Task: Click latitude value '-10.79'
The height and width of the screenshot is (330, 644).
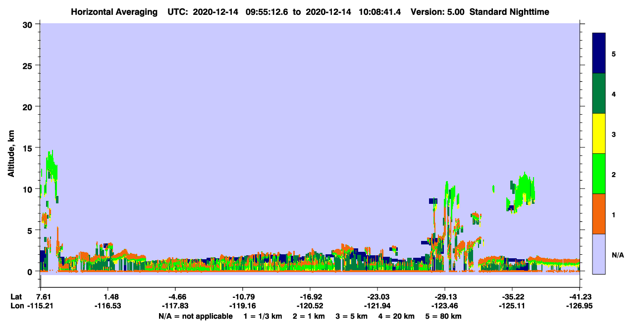Action: [242, 296]
